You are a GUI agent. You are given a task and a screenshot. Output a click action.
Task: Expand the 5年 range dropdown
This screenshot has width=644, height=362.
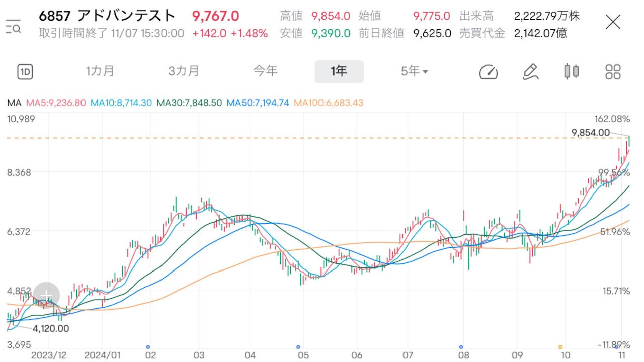coord(414,71)
